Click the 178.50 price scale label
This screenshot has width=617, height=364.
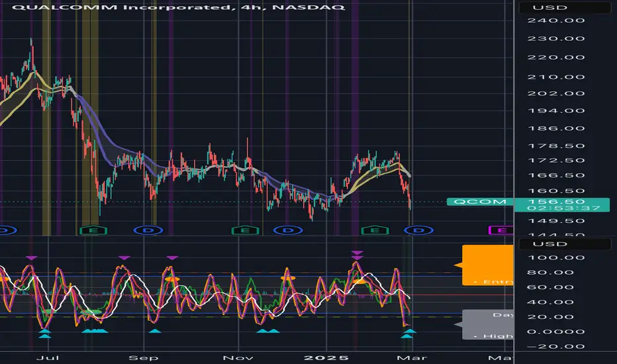click(x=556, y=146)
